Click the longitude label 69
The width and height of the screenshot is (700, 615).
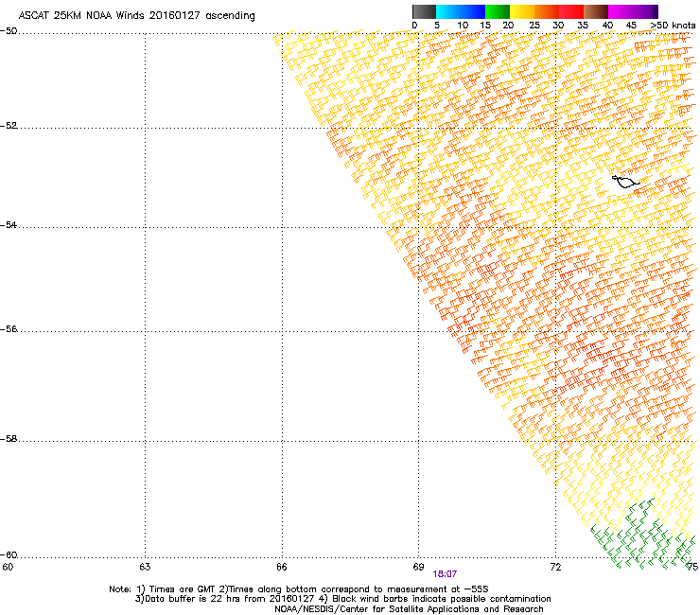click(x=418, y=567)
